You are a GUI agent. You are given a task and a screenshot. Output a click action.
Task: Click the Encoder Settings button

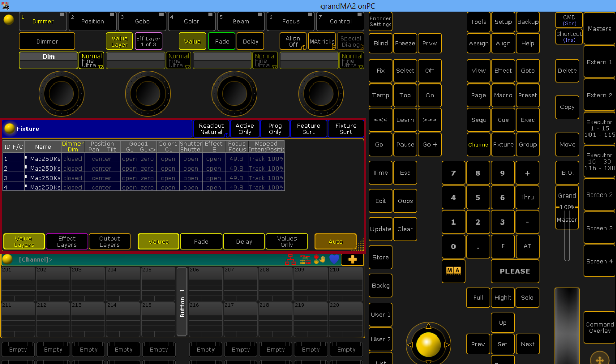[x=381, y=21]
